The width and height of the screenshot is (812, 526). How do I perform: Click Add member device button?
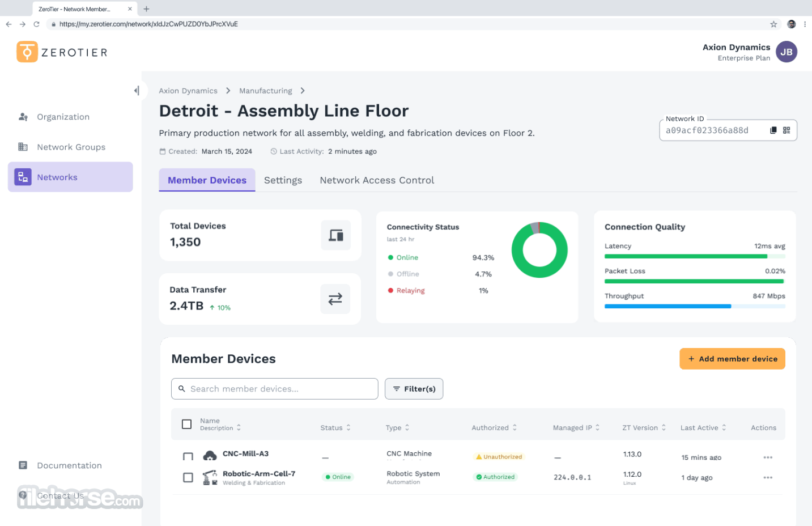732,359
